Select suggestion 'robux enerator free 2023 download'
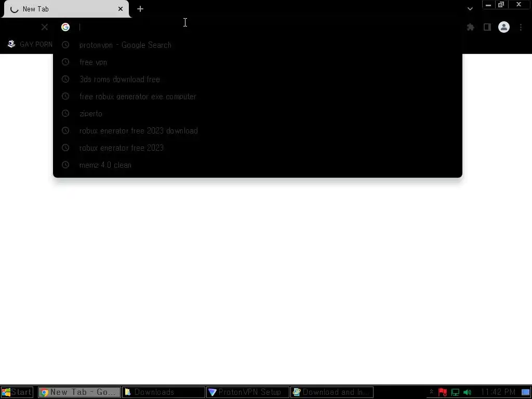Screen dimensions: 532x399 [x=258, y=130]
